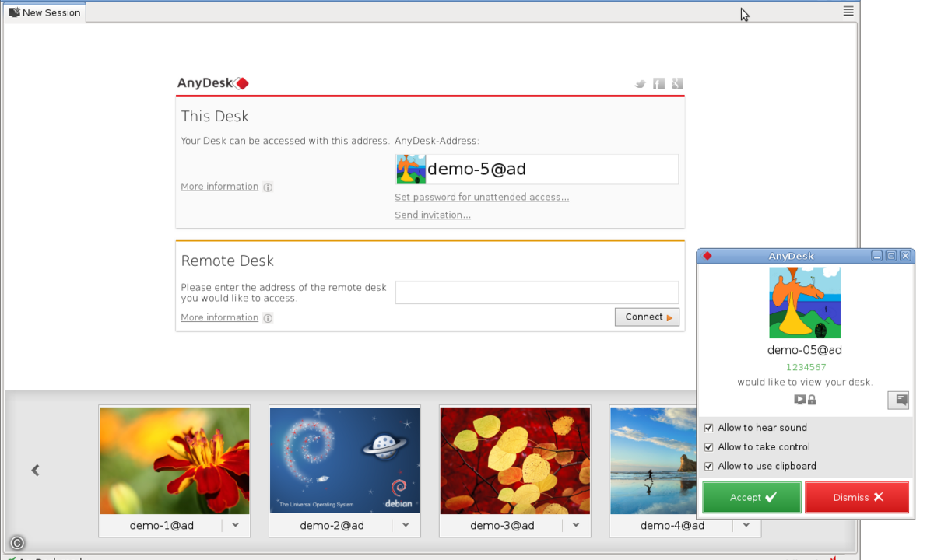Open the demo-2@ad Debian thumbnail

345,460
